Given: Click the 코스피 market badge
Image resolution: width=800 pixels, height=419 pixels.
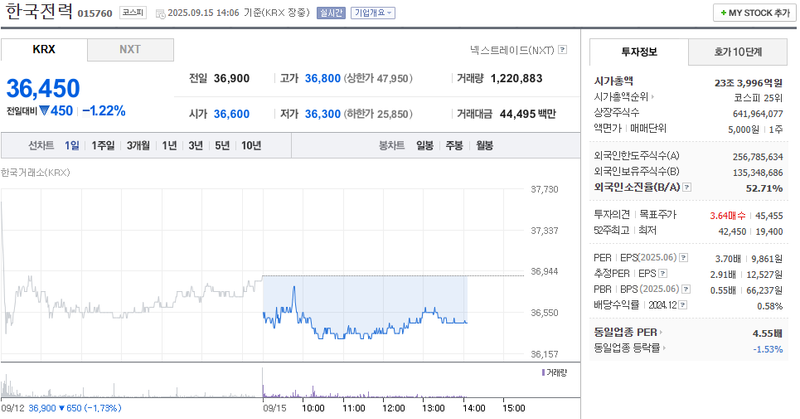Looking at the screenshot, I should [133, 12].
